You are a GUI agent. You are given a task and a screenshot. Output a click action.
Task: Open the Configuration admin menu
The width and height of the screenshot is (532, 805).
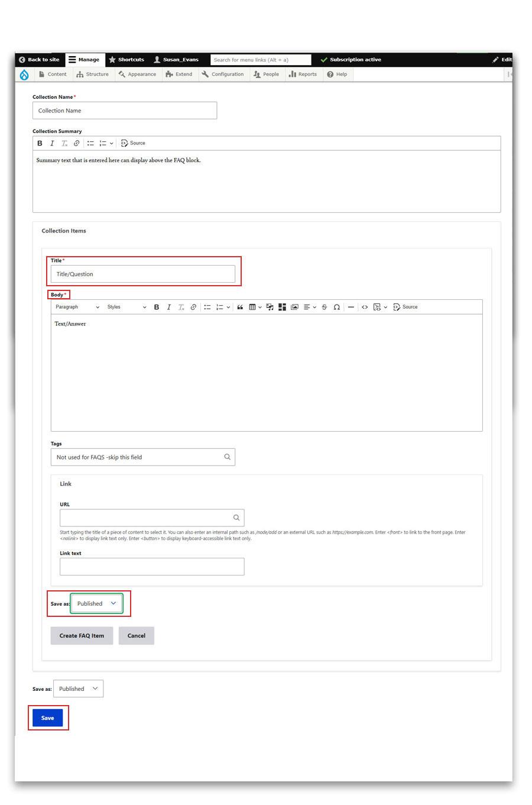click(x=223, y=75)
